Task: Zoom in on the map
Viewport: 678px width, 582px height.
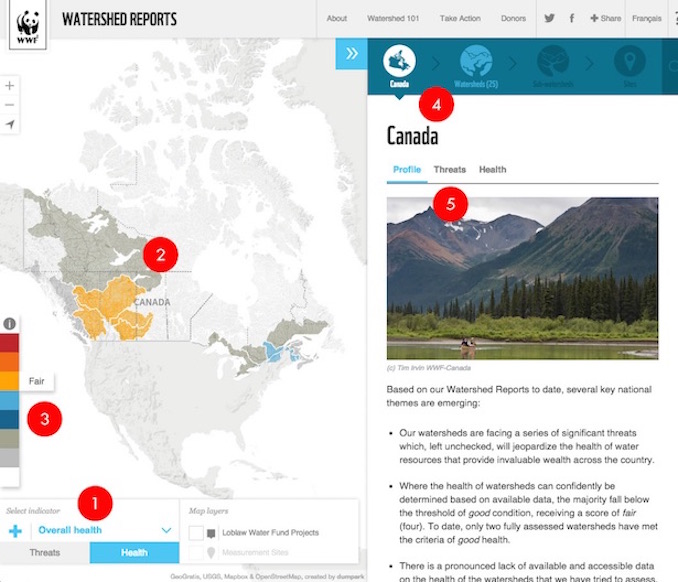Action: tap(10, 86)
